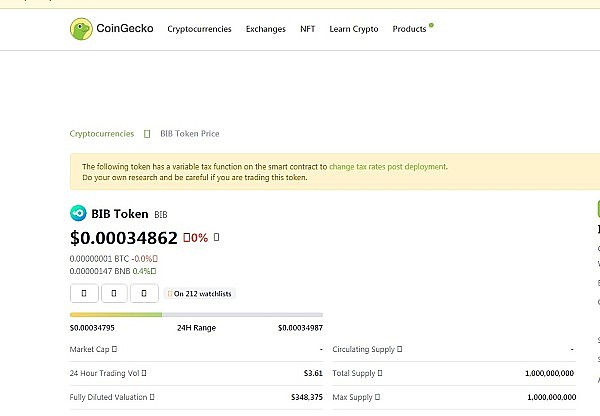Click info icon beside Fully Diluted Valuation
This screenshot has height=416, width=600.
pyautogui.click(x=152, y=397)
